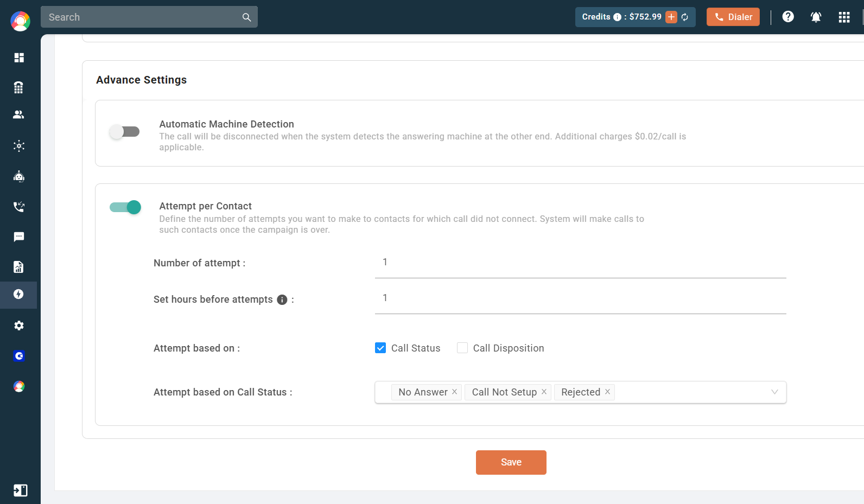This screenshot has height=504, width=864.
Task: Click the expand sidebar icon at bottom
Action: tap(20, 490)
